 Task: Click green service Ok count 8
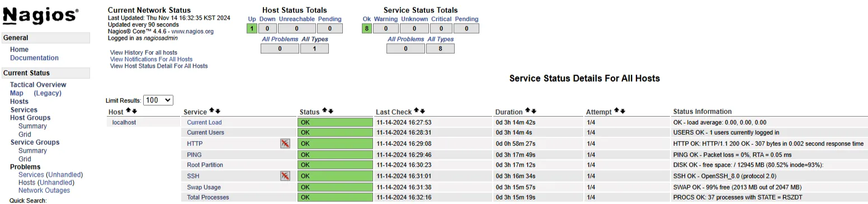point(367,29)
